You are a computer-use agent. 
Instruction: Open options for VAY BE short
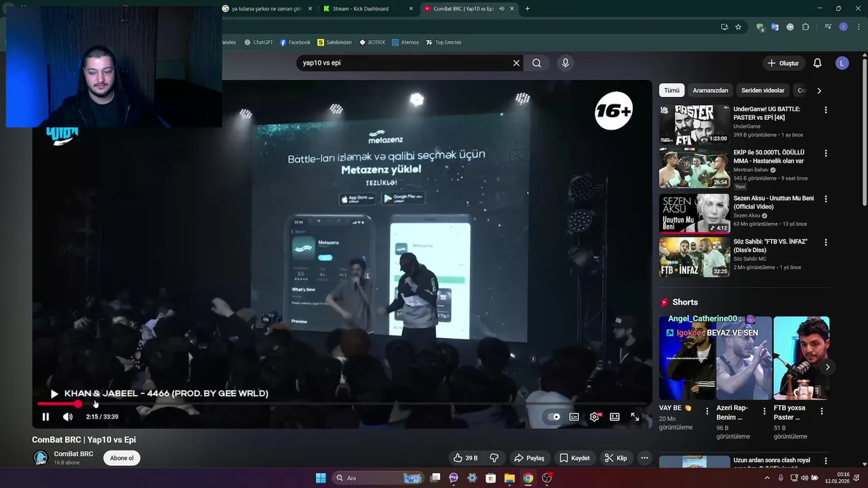click(707, 411)
